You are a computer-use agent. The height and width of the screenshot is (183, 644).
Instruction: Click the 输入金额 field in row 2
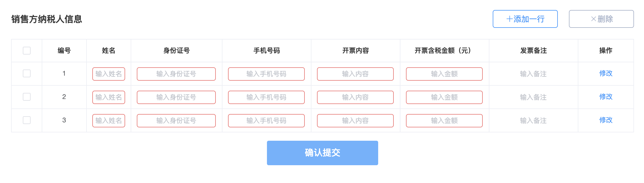coord(444,97)
